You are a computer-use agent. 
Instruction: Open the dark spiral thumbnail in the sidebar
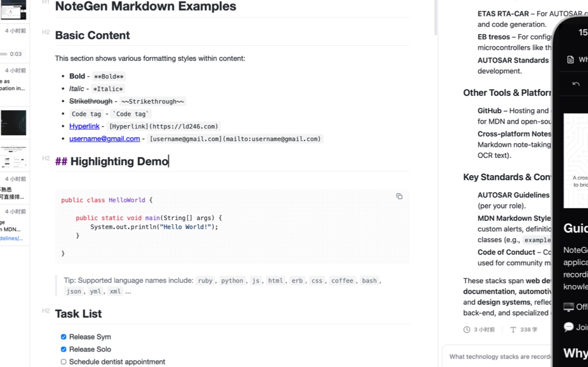coord(13,123)
